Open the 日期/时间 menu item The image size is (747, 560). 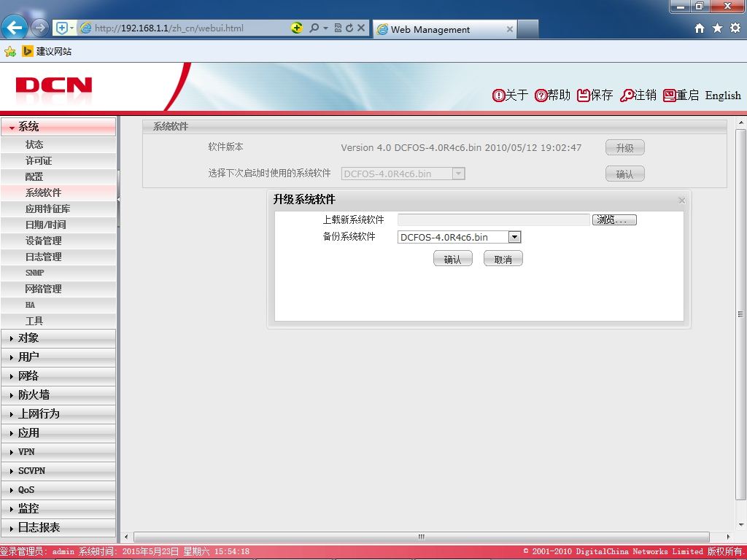tap(58, 225)
